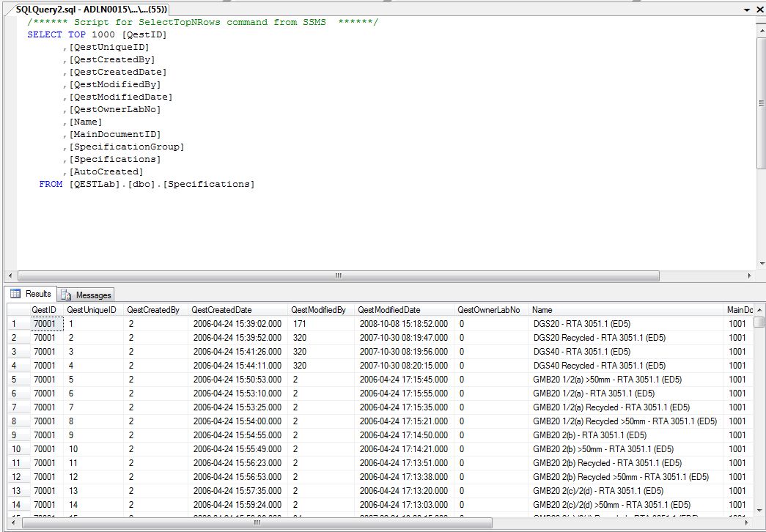Click the Name column header
The height and width of the screenshot is (532, 766).
[542, 310]
